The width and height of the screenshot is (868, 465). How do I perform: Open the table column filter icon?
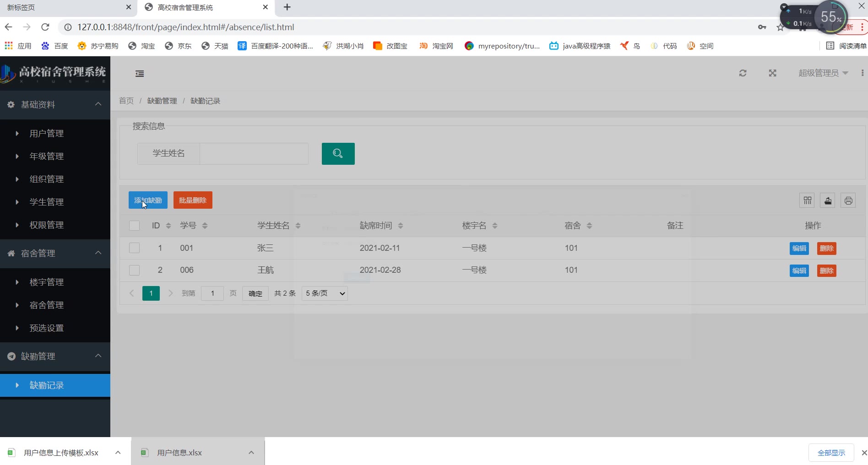[807, 200]
